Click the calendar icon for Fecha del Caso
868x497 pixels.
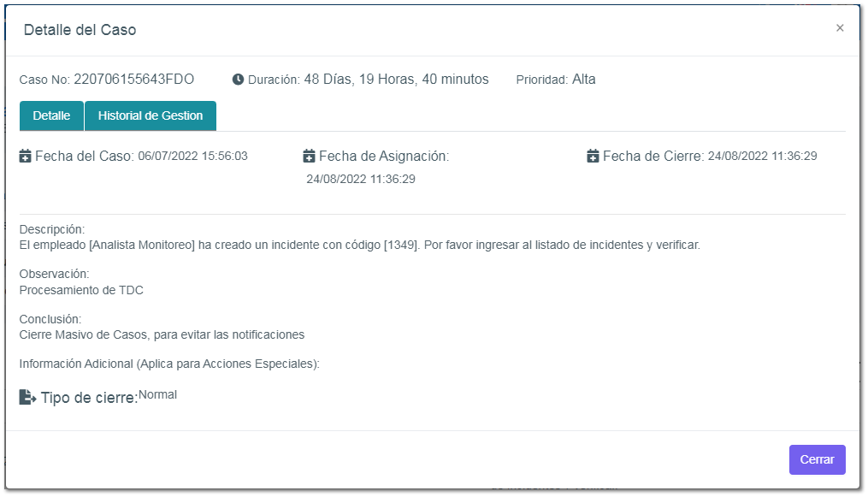point(26,157)
